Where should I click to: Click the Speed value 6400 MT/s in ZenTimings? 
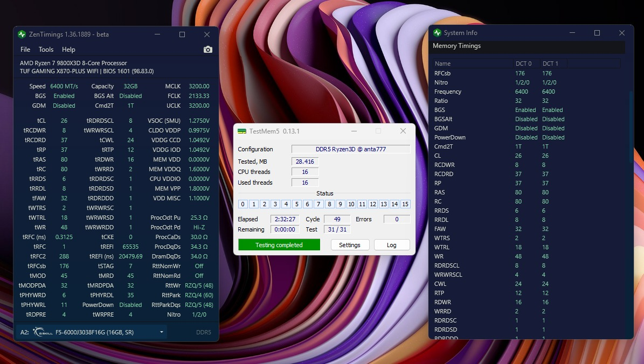(x=64, y=86)
